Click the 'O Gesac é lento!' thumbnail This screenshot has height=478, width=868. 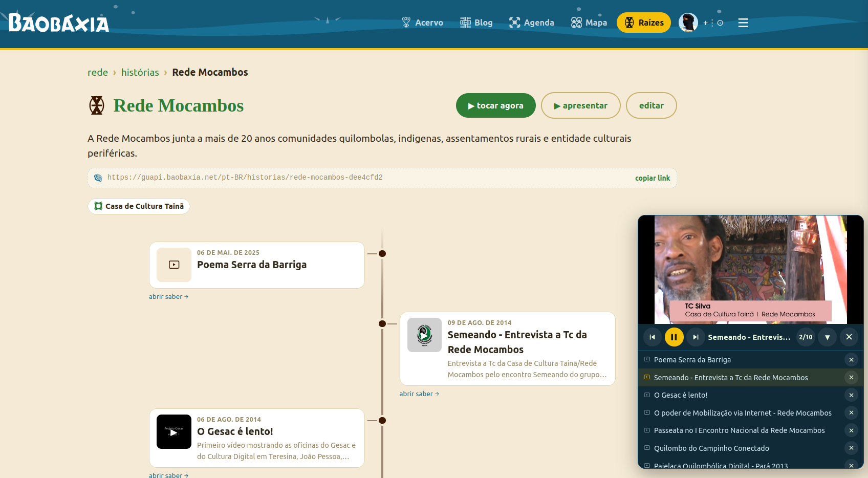coord(174,431)
